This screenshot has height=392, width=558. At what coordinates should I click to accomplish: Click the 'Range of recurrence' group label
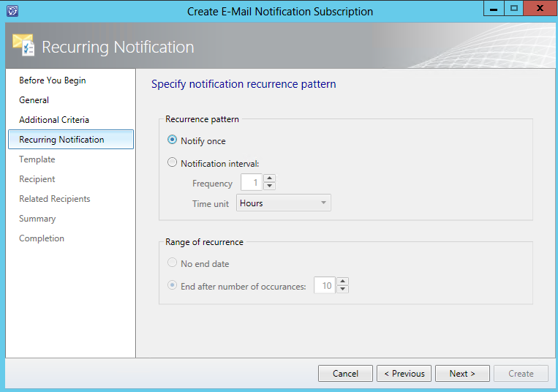coord(204,242)
